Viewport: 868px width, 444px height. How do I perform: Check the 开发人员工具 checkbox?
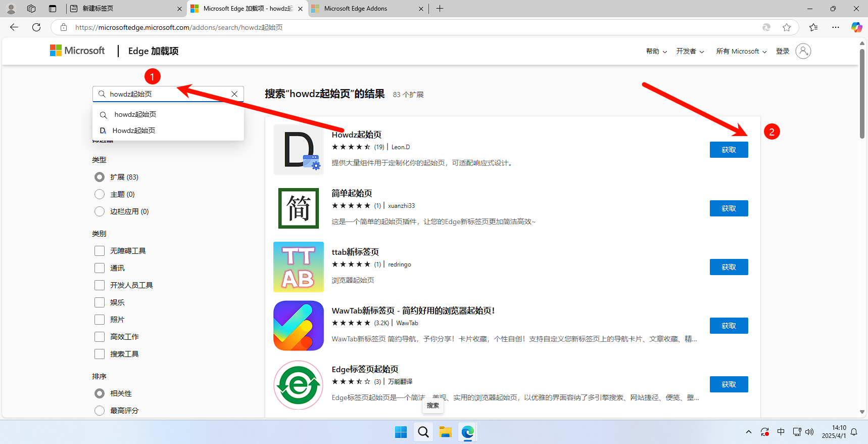pos(100,285)
